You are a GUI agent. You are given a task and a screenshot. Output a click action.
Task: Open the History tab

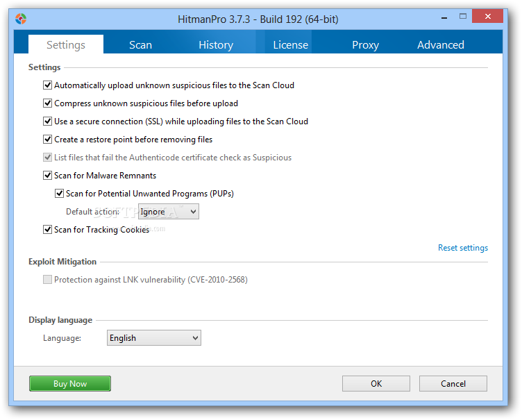click(x=216, y=45)
